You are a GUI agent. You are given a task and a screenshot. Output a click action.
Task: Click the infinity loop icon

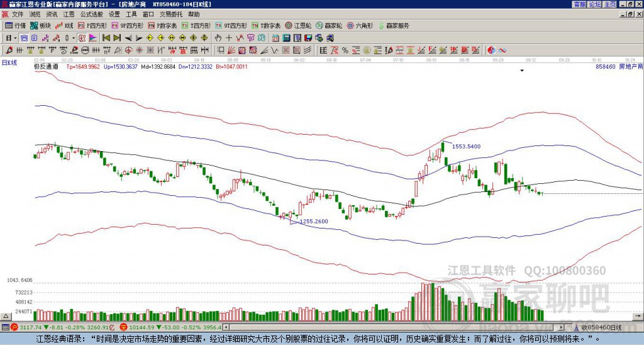tap(502, 50)
